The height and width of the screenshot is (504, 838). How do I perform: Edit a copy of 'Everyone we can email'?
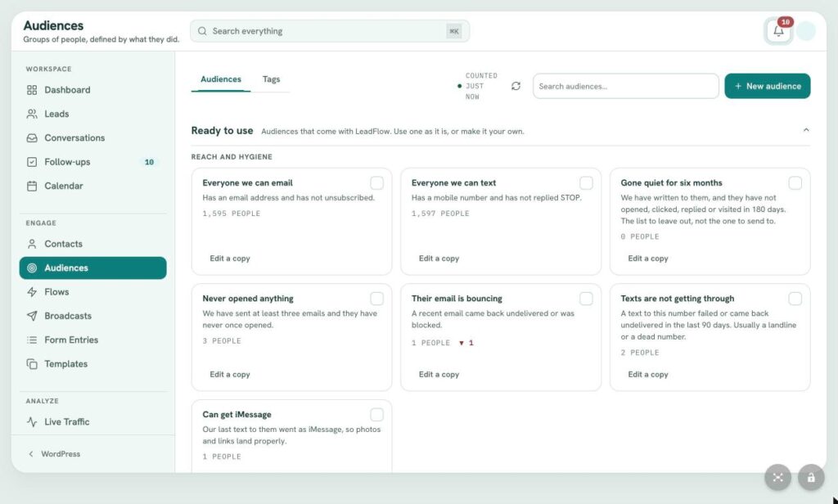click(230, 259)
